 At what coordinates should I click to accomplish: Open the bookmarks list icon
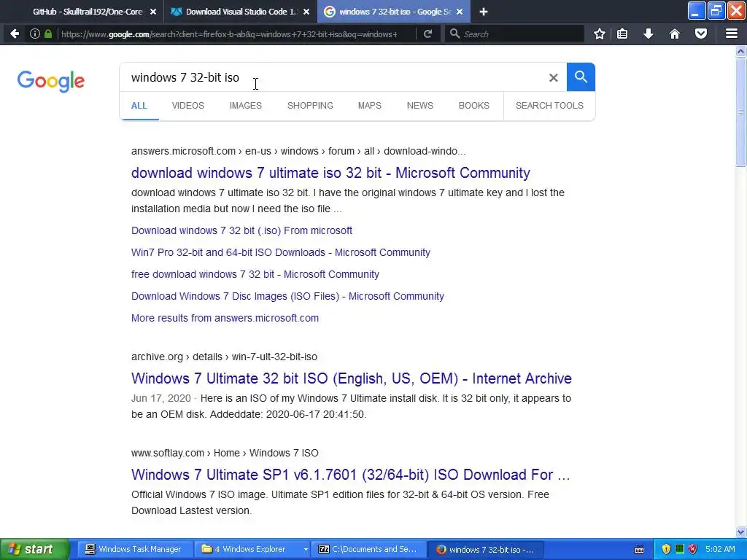622,34
